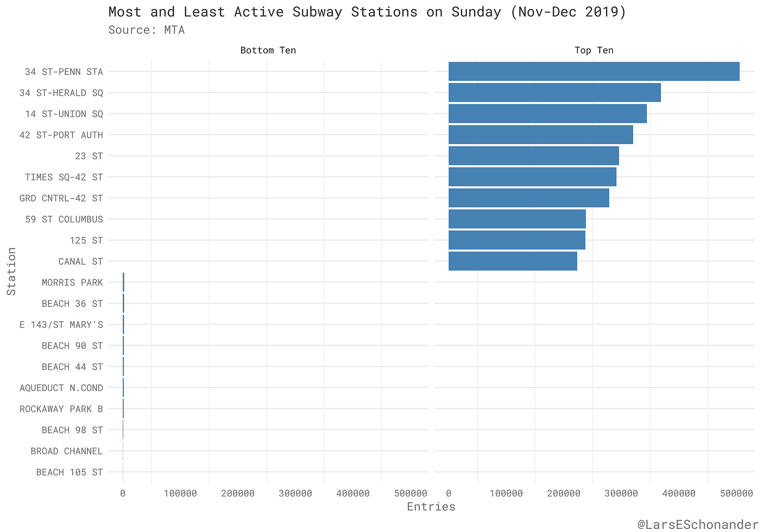
Task: Click the 14 ST-UNION SQ bar
Action: coord(547,114)
